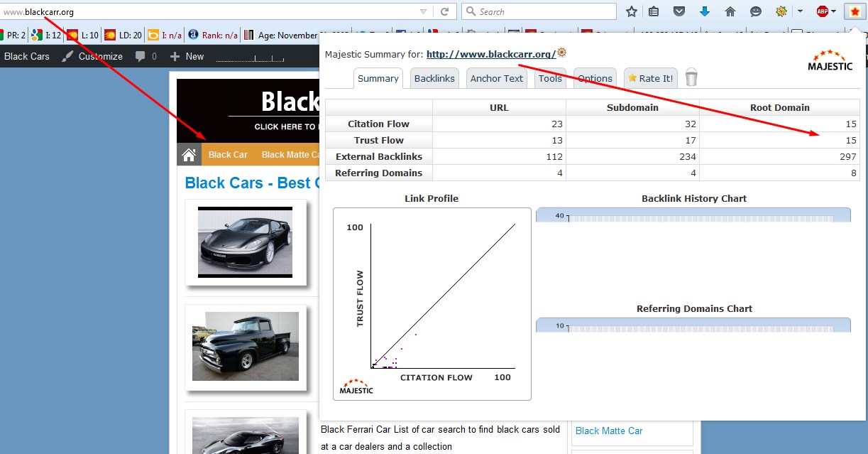Open the Tools tab

pyautogui.click(x=550, y=78)
